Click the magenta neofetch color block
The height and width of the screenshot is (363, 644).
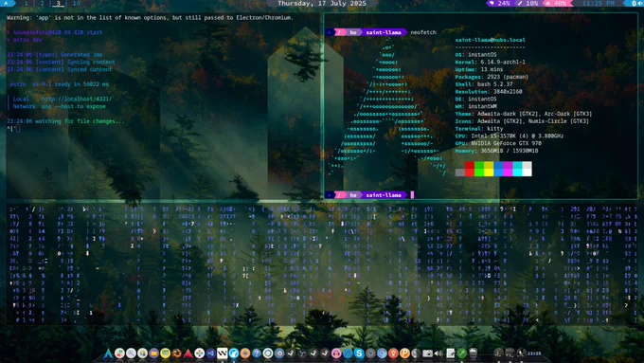pyautogui.click(x=508, y=169)
